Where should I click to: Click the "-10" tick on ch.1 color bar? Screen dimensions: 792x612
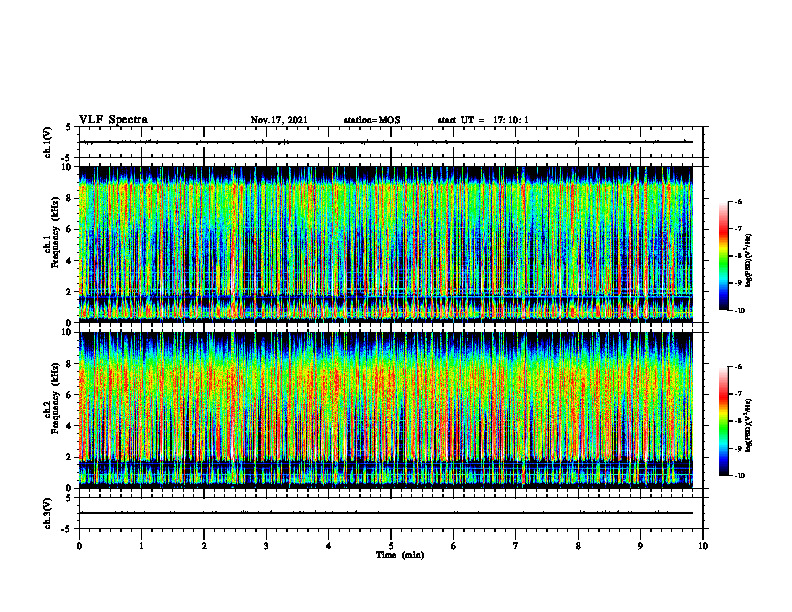739,310
